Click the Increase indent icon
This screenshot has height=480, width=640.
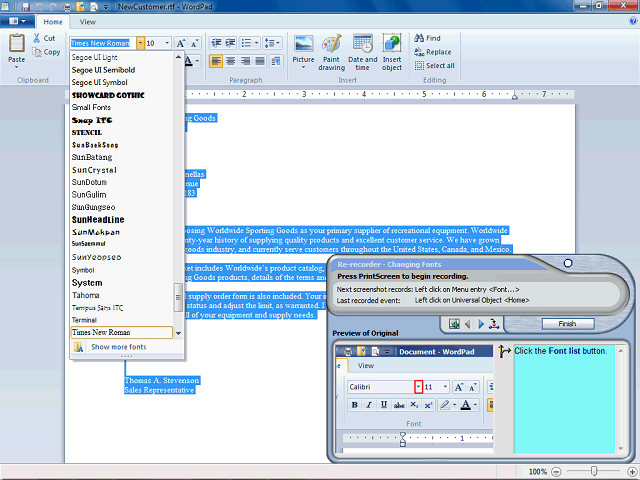[x=230, y=43]
